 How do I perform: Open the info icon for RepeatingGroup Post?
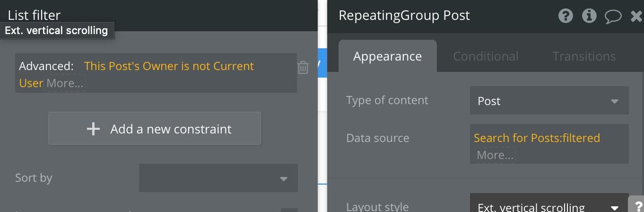[589, 16]
